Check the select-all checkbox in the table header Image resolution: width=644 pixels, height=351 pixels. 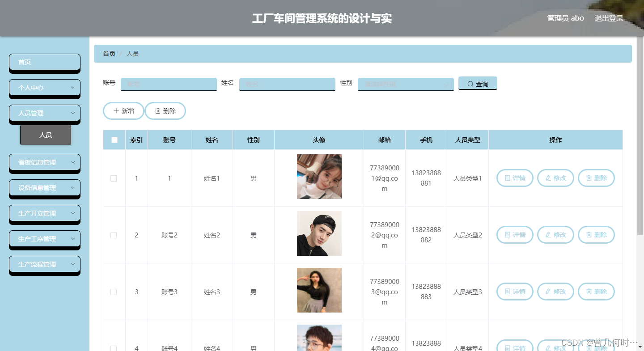114,140
